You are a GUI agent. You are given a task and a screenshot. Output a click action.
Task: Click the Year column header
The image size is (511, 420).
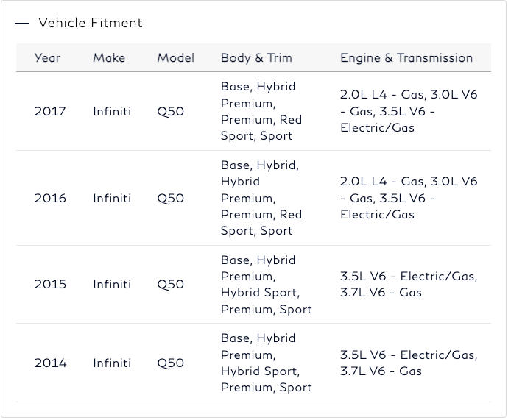click(x=47, y=58)
